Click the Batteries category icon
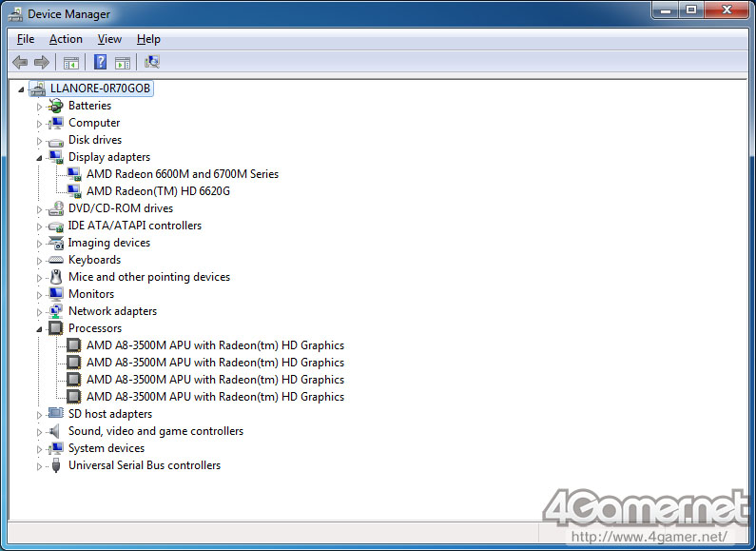 pos(56,106)
